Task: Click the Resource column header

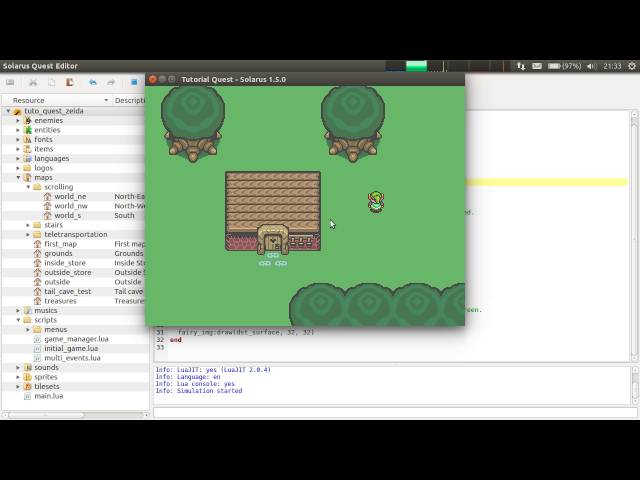Action: click(57, 100)
